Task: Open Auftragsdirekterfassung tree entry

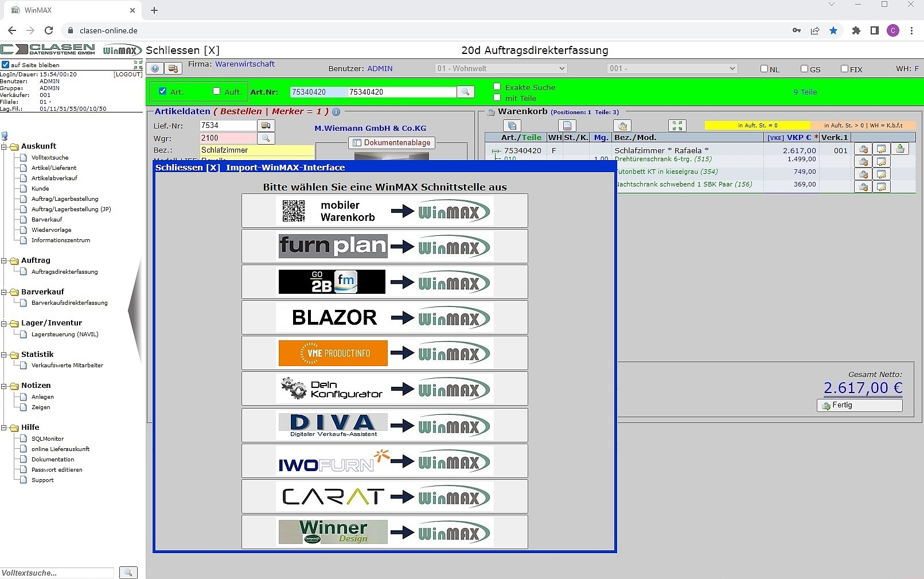Action: (x=64, y=272)
